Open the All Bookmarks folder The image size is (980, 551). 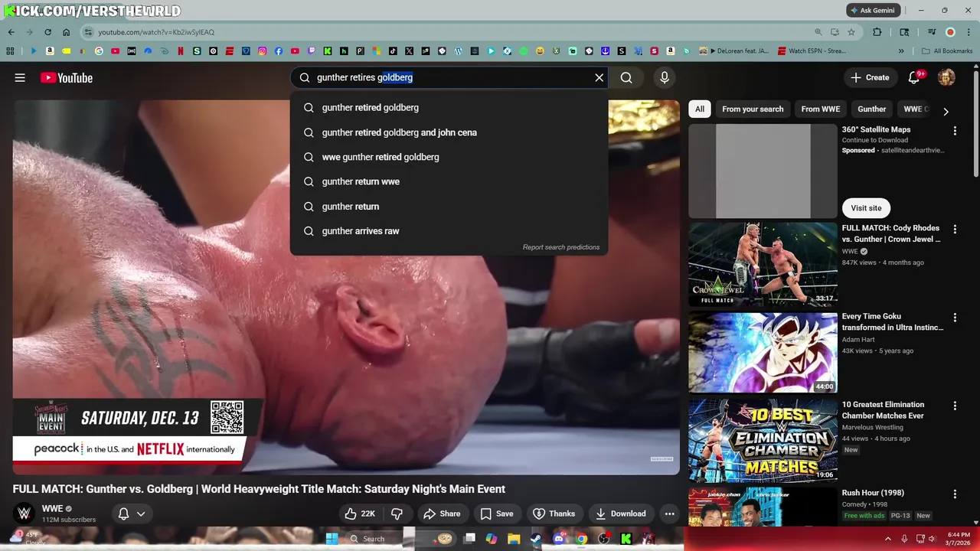click(x=947, y=51)
